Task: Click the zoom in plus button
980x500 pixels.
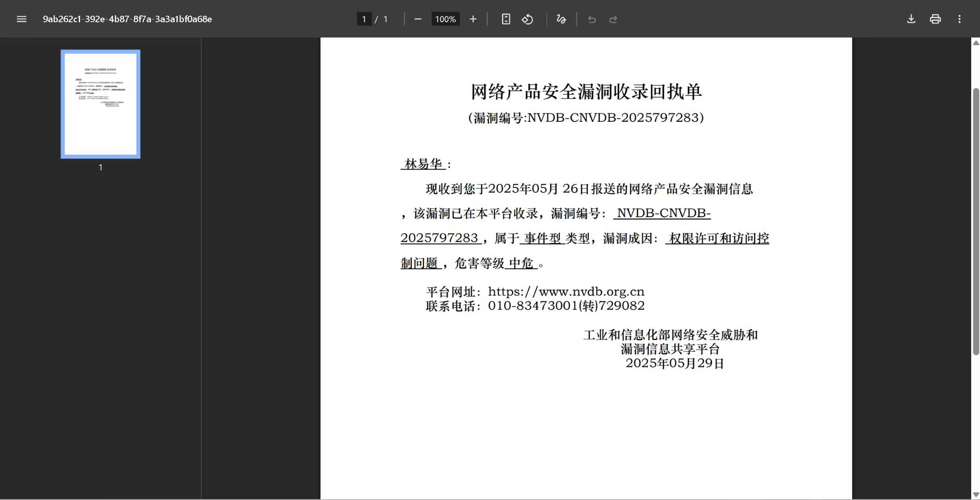Action: coord(473,19)
